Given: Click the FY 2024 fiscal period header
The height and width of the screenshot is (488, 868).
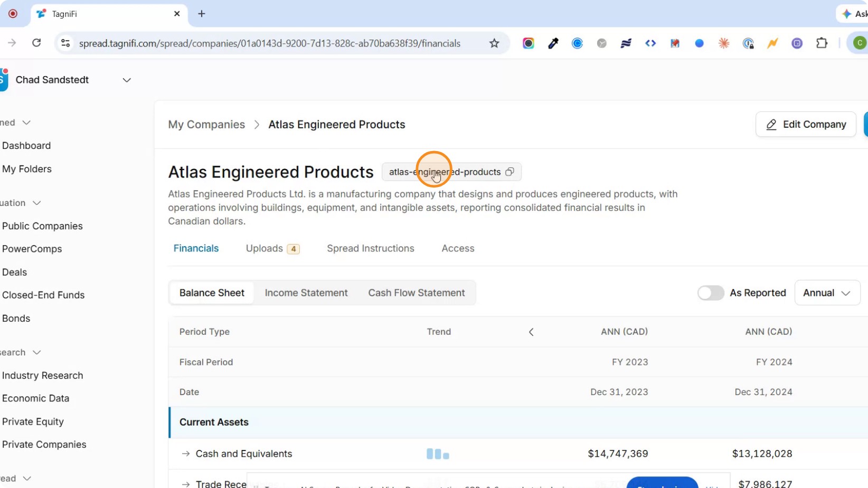Looking at the screenshot, I should coord(774,362).
